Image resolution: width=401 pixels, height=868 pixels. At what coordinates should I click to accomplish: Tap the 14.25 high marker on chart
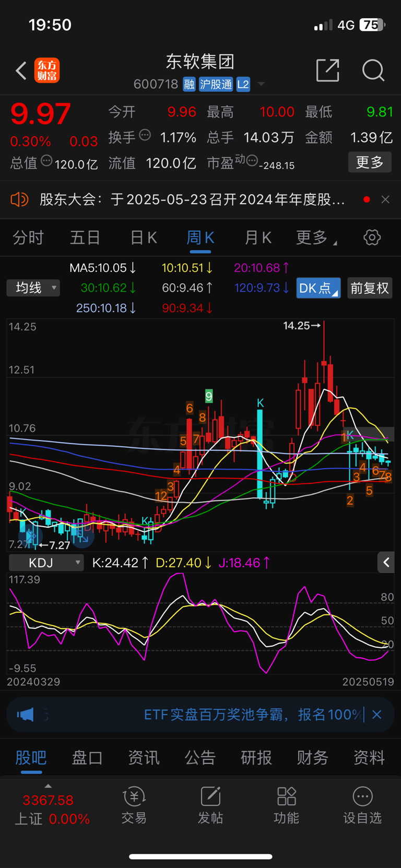(302, 326)
